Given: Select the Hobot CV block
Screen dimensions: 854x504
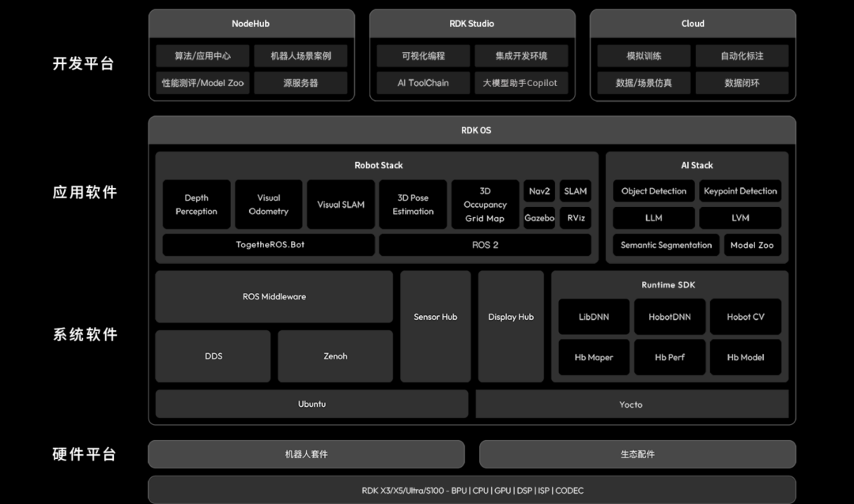Looking at the screenshot, I should (746, 317).
